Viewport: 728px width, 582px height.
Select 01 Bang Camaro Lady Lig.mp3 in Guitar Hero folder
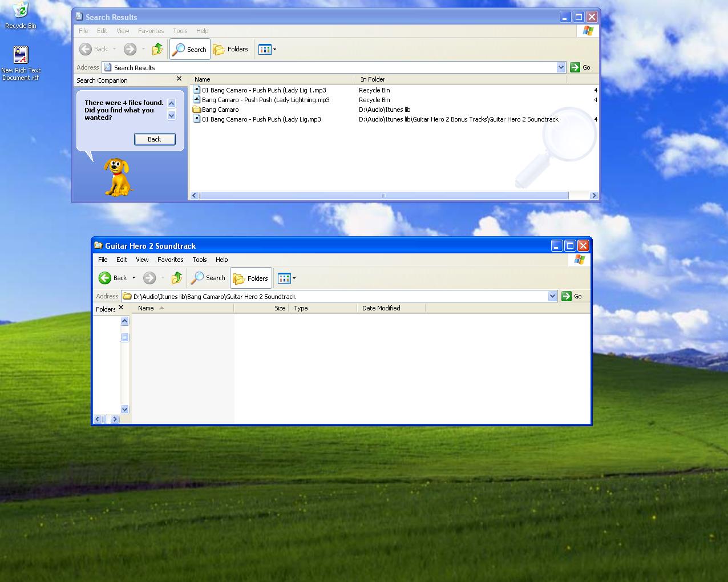click(257, 119)
